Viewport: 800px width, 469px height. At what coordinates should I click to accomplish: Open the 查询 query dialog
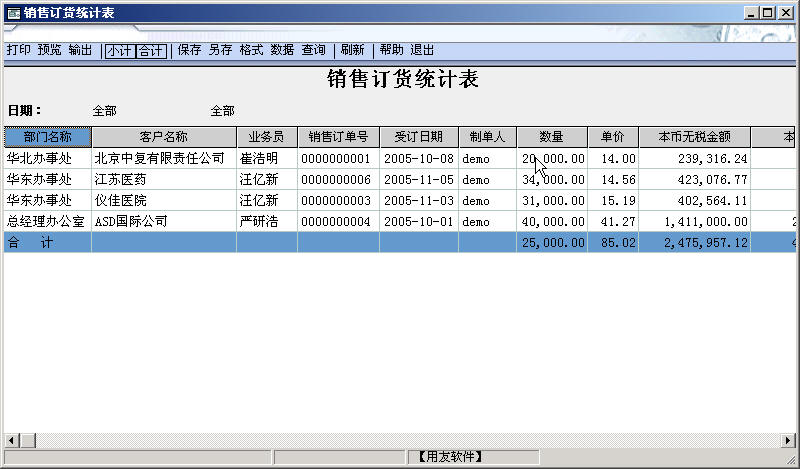(x=313, y=50)
